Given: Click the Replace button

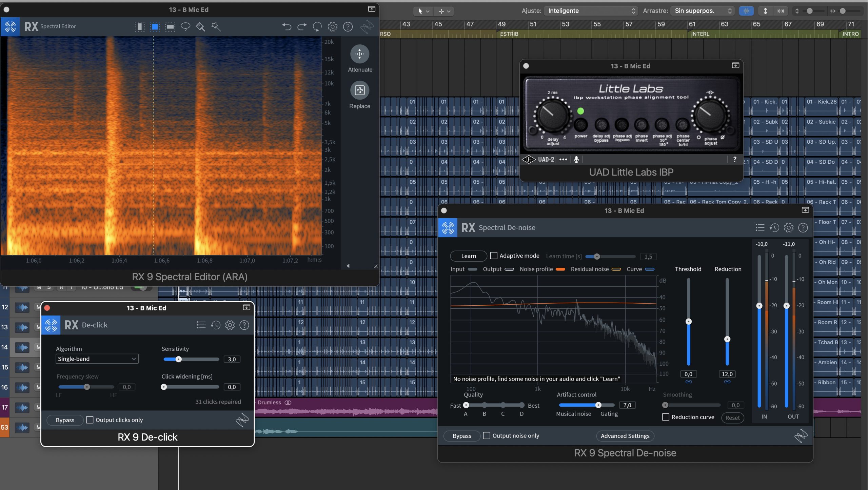Looking at the screenshot, I should [360, 90].
